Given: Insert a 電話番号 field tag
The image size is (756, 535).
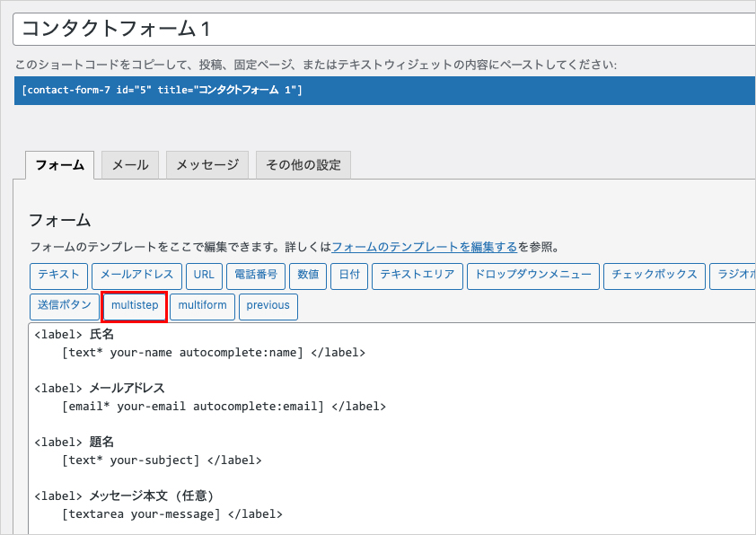Looking at the screenshot, I should click(x=256, y=276).
